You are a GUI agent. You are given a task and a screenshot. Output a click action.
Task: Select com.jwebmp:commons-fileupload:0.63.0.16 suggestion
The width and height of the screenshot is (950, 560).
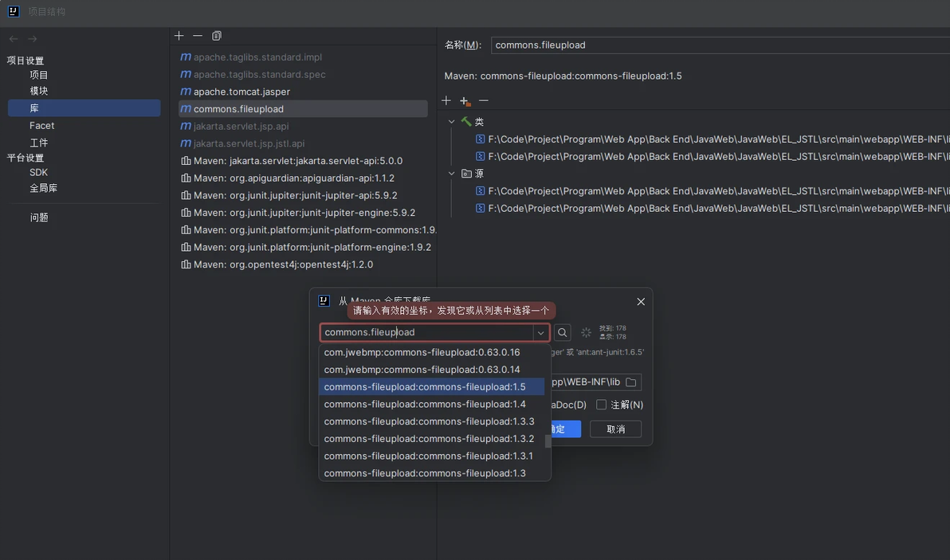point(432,352)
